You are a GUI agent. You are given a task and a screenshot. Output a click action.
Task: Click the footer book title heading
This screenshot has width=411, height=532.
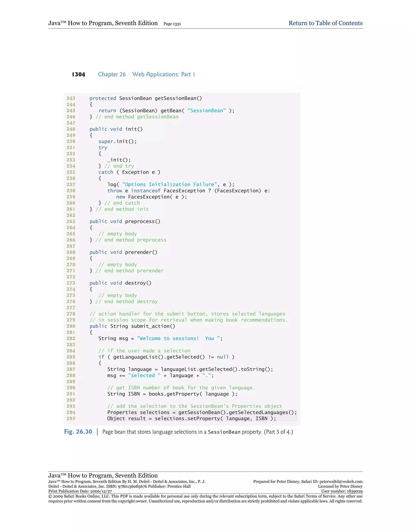coord(103,475)
